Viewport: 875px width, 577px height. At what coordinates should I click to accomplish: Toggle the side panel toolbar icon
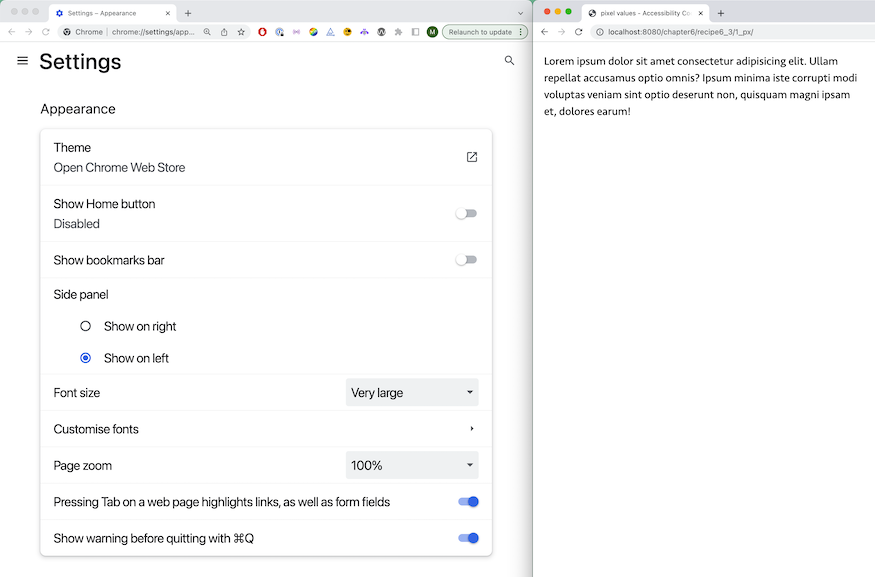click(415, 32)
